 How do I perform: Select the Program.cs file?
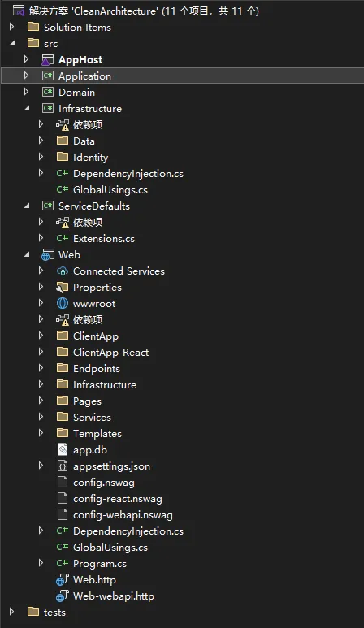click(x=100, y=564)
